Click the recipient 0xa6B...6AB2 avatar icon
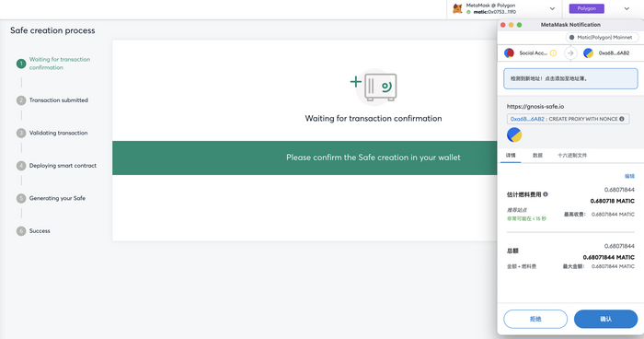This screenshot has height=339, width=644. coord(588,53)
